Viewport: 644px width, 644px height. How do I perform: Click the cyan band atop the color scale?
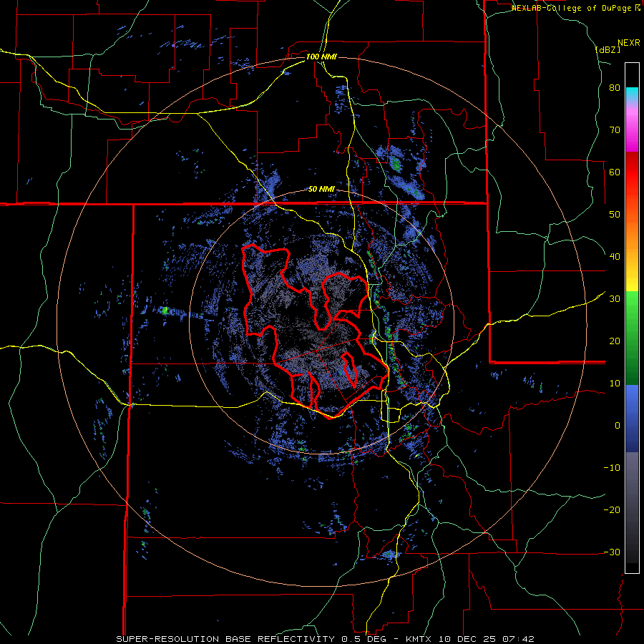coord(632,94)
